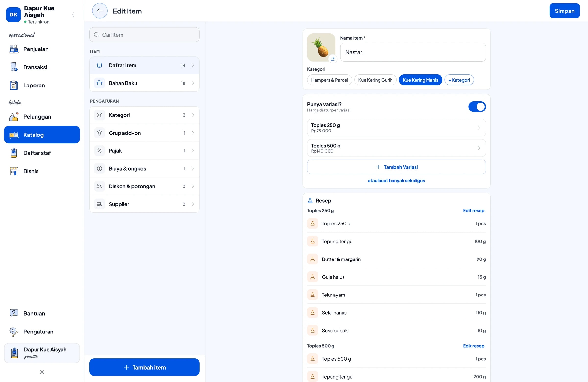The image size is (588, 382).
Task: Open Diskon & potongan settings
Action: (144, 186)
